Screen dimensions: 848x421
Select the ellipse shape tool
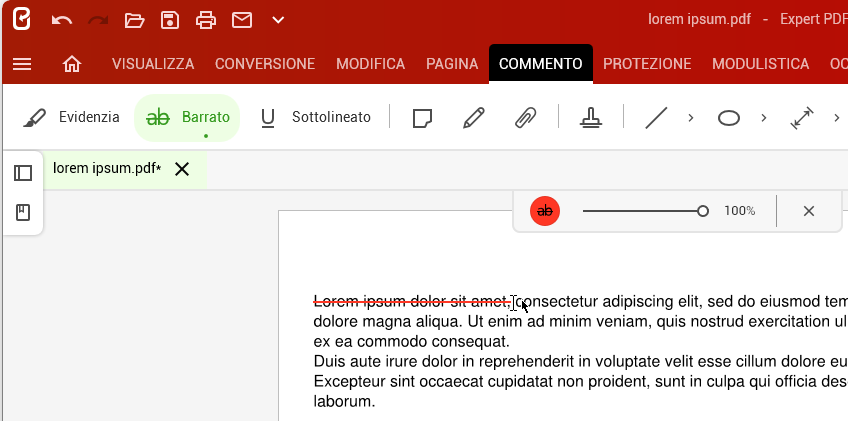(728, 117)
